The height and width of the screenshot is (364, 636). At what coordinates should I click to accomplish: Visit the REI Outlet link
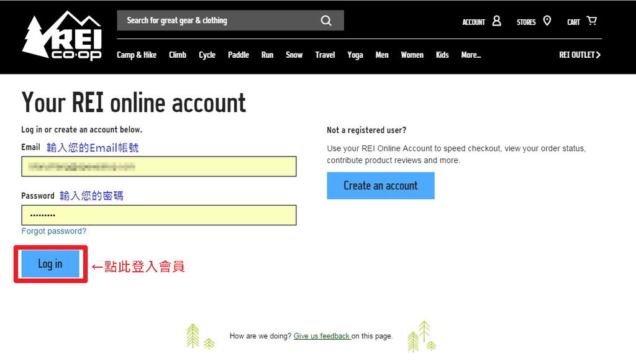[x=580, y=55]
